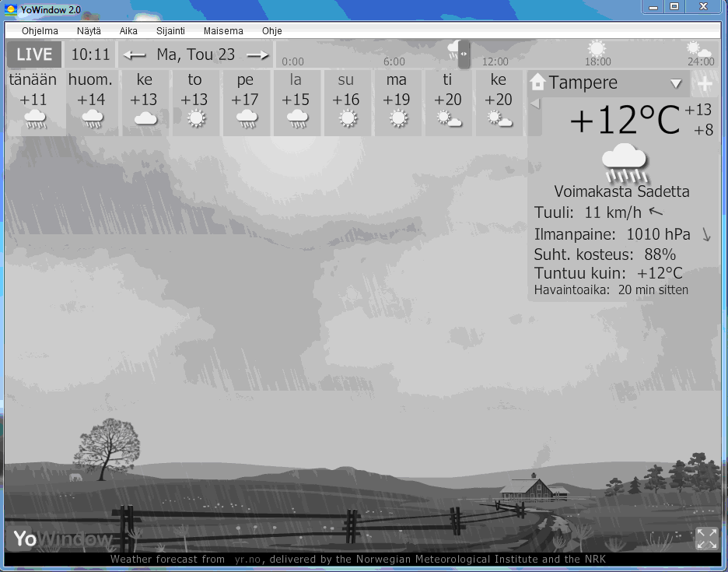Click the +12°C current temperature
The width and height of the screenshot is (728, 572).
click(625, 121)
